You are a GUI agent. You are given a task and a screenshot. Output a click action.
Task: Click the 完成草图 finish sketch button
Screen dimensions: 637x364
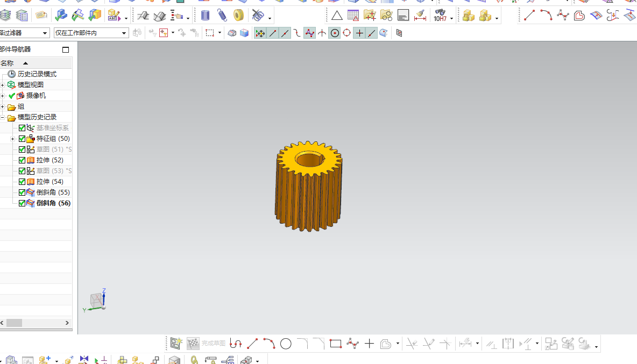tap(206, 344)
